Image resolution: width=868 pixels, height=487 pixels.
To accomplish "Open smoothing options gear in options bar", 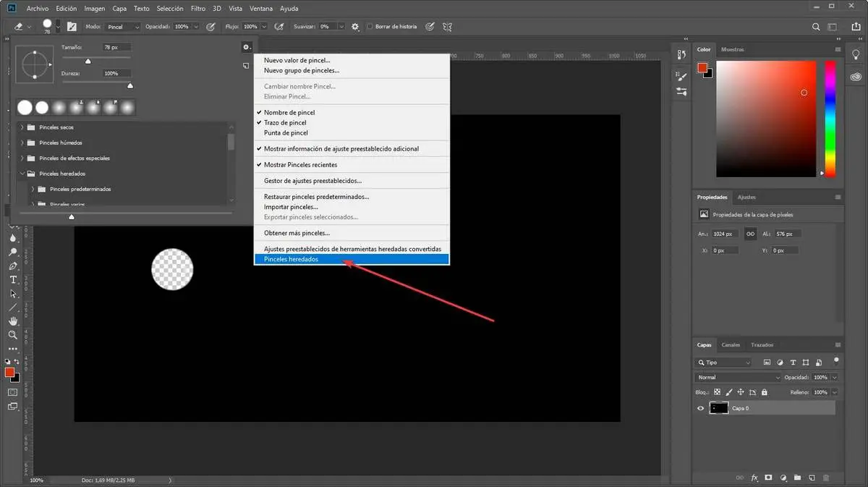I will click(355, 27).
